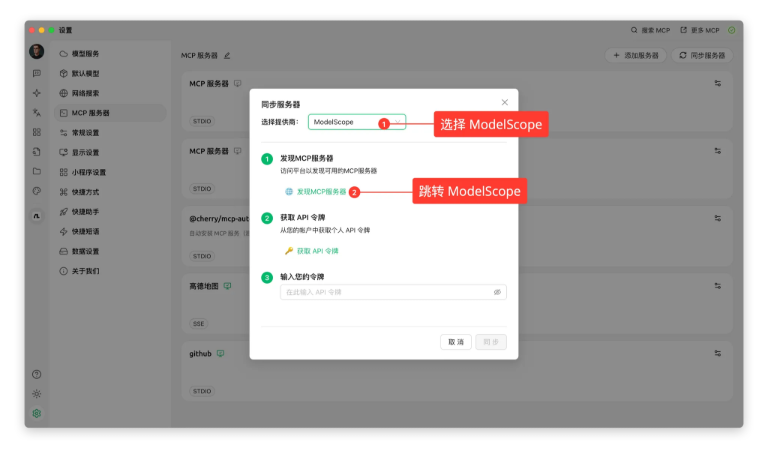Select 数据设置 in settings menu
Viewport: 768px width, 457px height.
110,251
